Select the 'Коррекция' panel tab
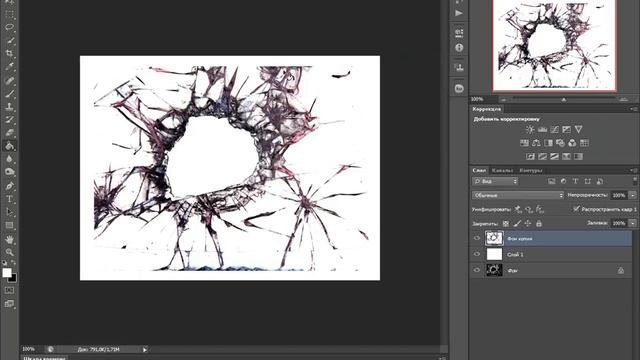The image size is (640, 360). tap(487, 109)
